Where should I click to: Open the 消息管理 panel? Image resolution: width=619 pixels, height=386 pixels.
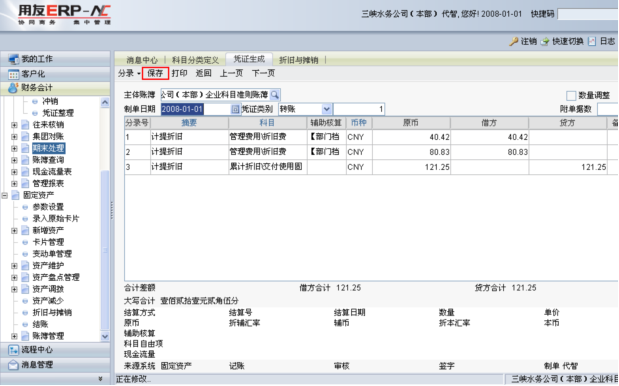(55, 365)
